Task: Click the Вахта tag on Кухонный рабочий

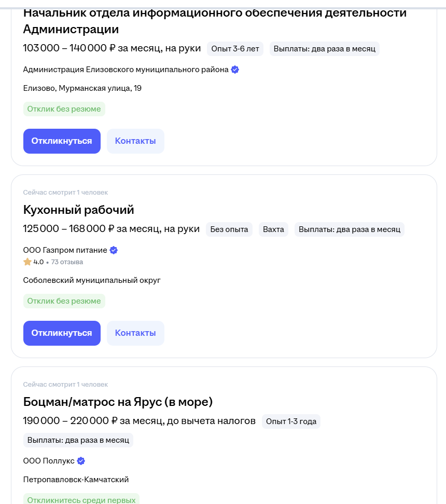Action: point(273,229)
